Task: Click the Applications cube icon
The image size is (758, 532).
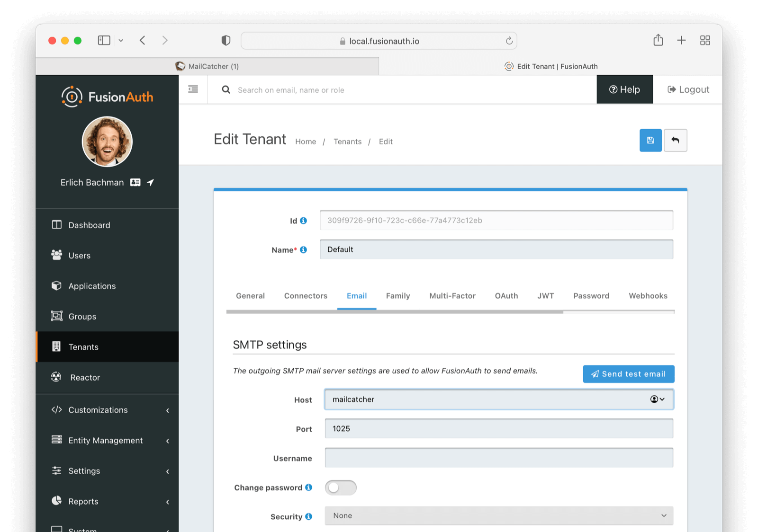Action: point(56,285)
